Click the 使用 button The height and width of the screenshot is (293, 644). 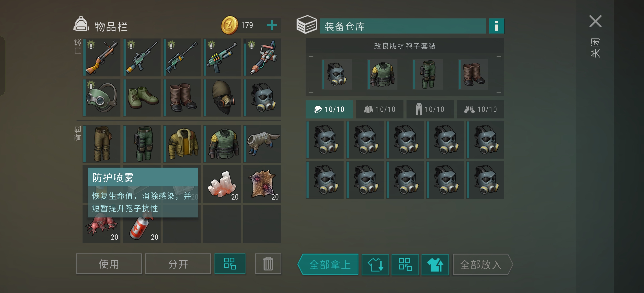pyautogui.click(x=109, y=264)
